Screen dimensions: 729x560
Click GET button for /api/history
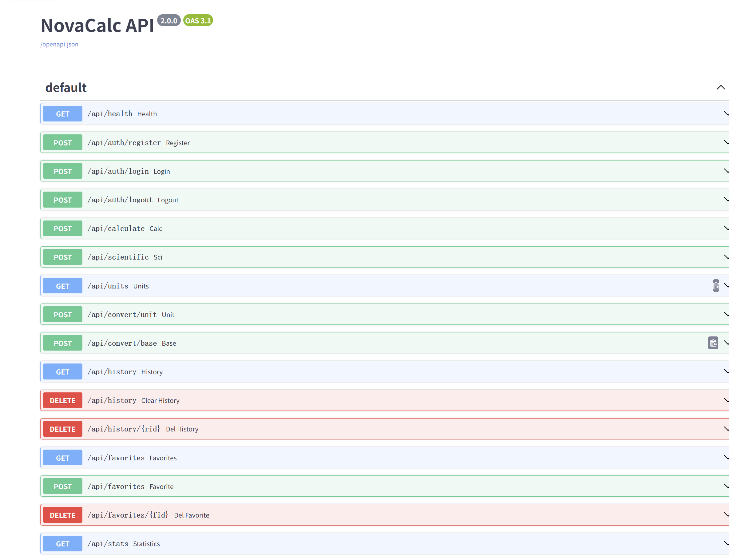[x=63, y=372]
